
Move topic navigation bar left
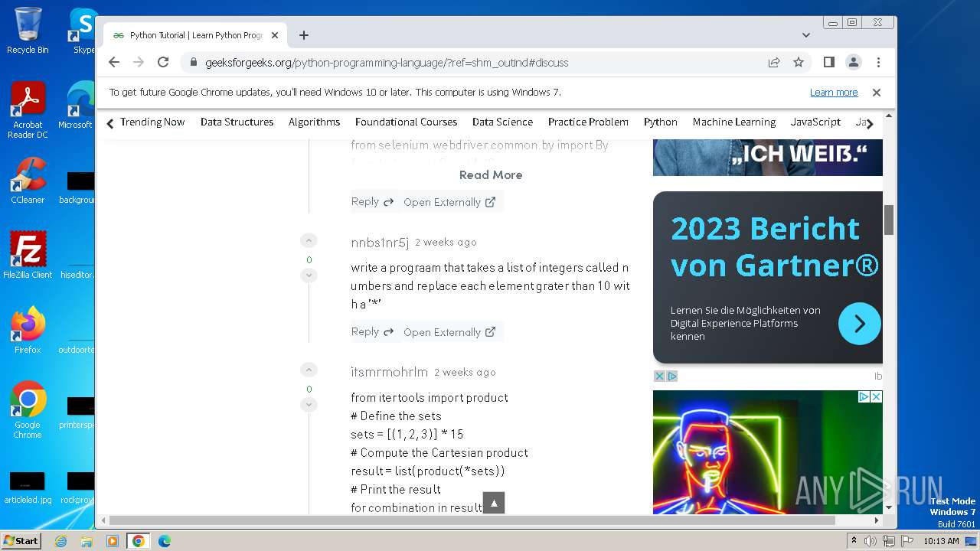click(110, 123)
